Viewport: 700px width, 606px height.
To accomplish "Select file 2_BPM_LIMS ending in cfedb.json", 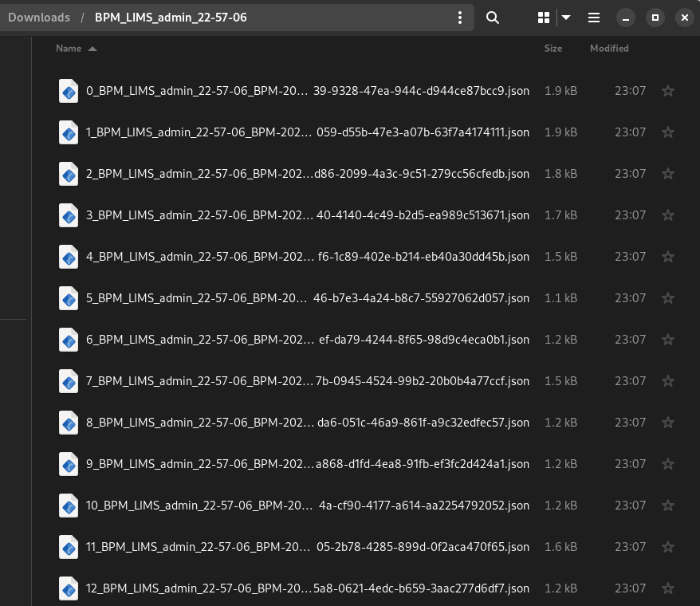I will (x=307, y=174).
